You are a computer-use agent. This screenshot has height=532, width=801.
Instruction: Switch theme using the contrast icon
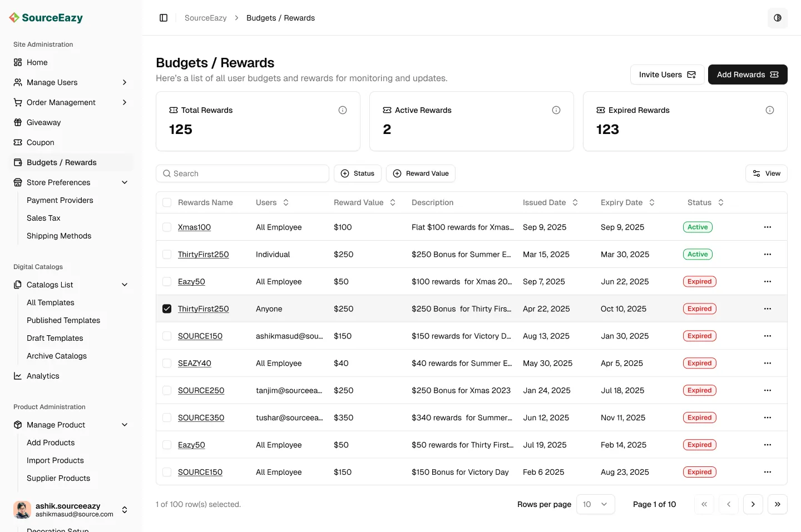coord(778,18)
